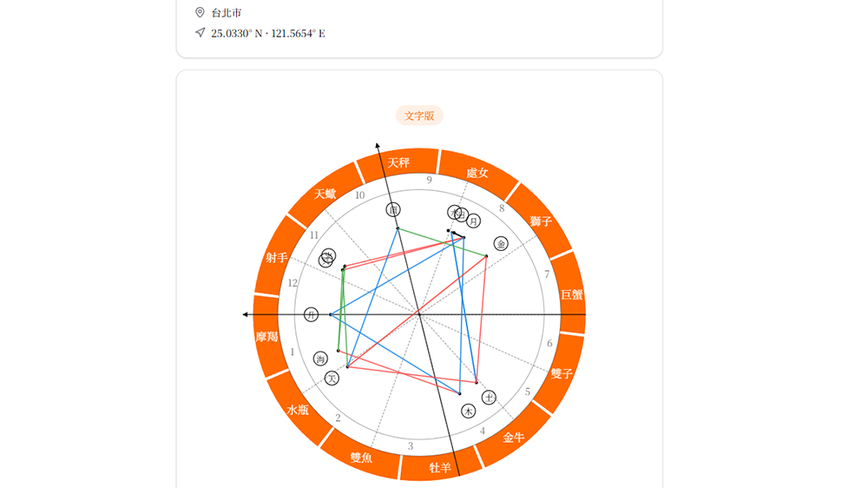The height and width of the screenshot is (488, 868).
Task: Select the 處女 zodiac segment
Action: (x=477, y=173)
